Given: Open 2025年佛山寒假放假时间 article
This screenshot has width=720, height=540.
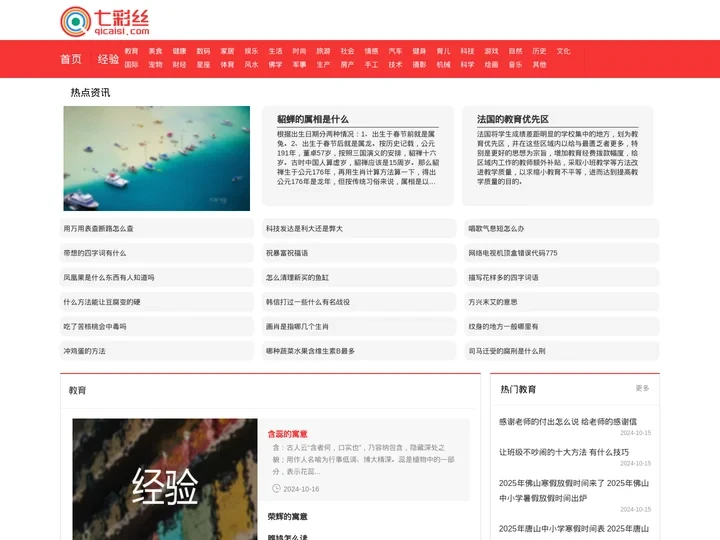Looking at the screenshot, I should tap(574, 490).
